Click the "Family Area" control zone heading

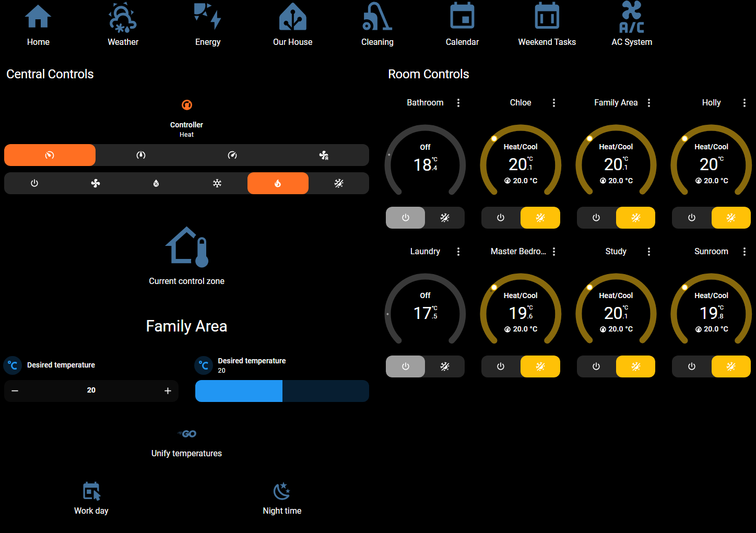(186, 326)
